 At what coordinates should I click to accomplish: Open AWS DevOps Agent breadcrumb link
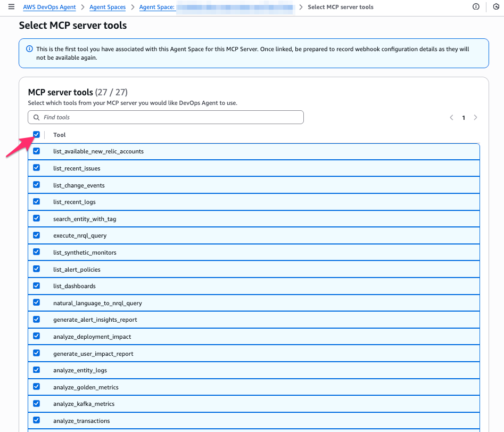point(49,7)
